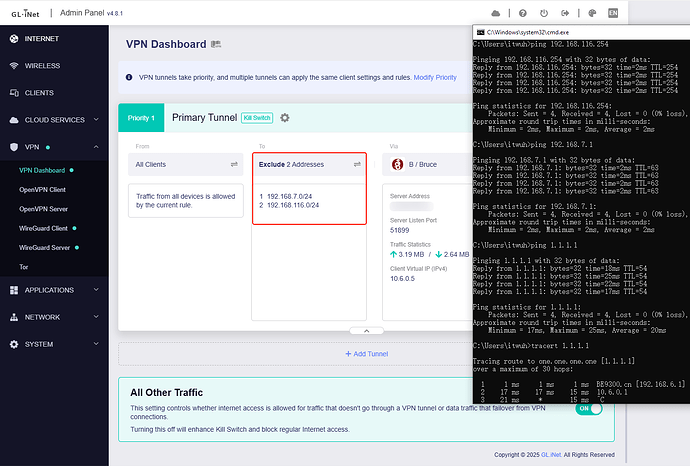
Task: Click the swap icon in Exclude Addresses
Action: point(357,163)
